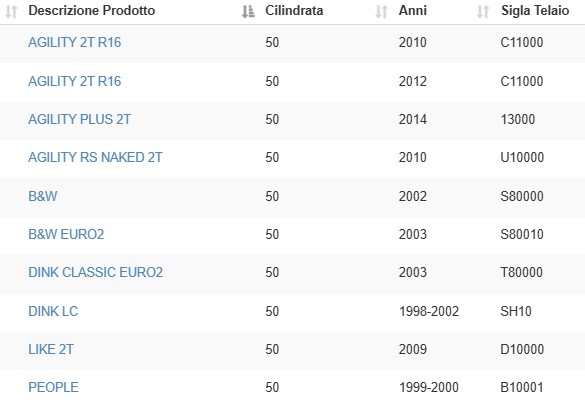Open AGILITY RS NAKED 2T link
Screen dimensions: 585x403
point(95,157)
